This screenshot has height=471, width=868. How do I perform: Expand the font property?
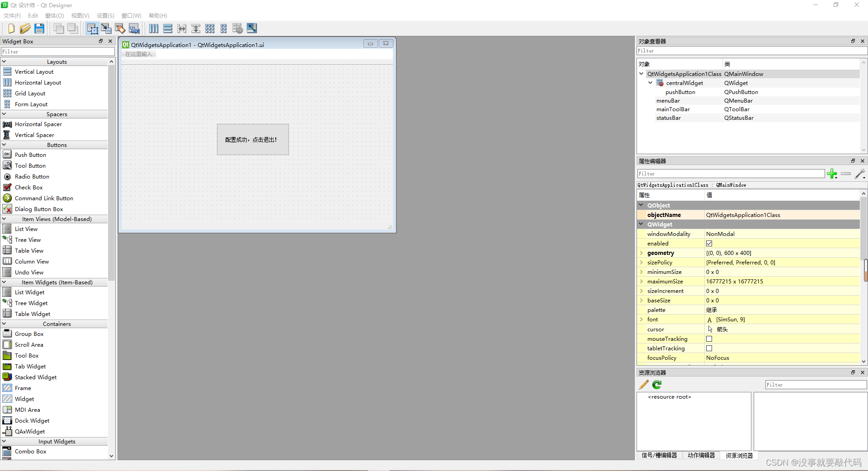click(641, 320)
